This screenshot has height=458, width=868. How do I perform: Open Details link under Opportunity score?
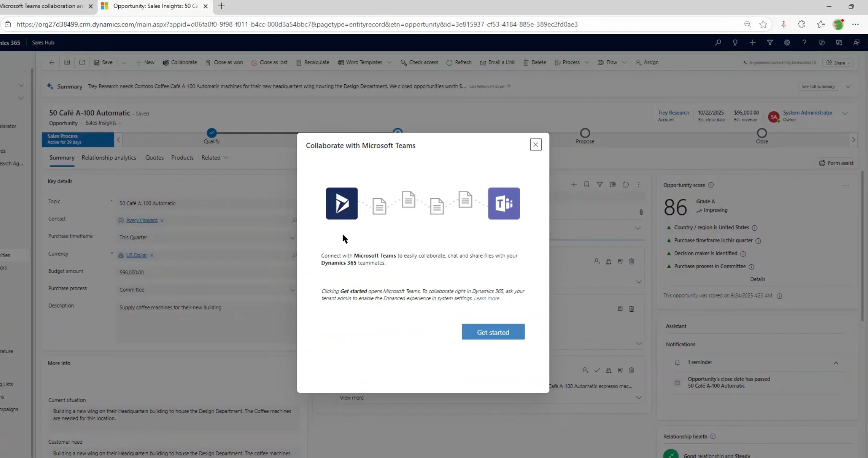point(757,279)
